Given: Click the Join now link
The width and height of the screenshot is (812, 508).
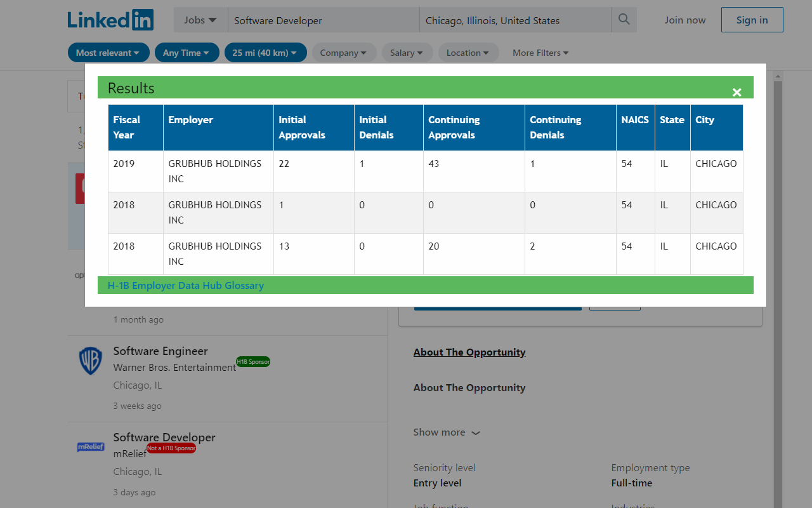Looking at the screenshot, I should [x=684, y=20].
